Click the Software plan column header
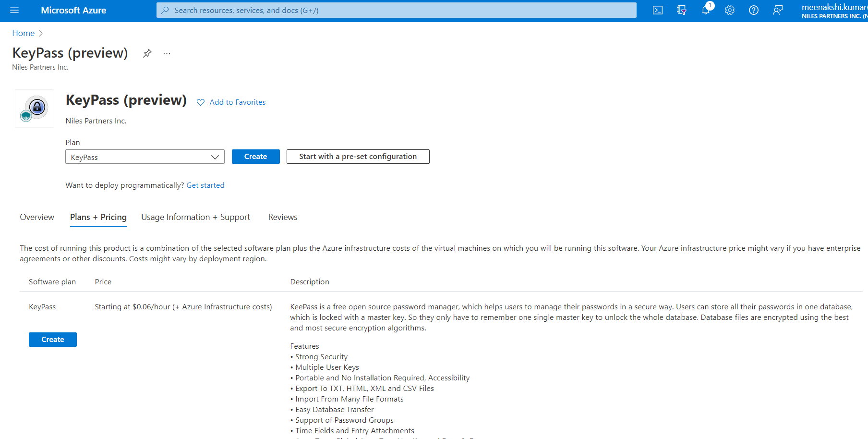This screenshot has width=868, height=439. pos(52,282)
